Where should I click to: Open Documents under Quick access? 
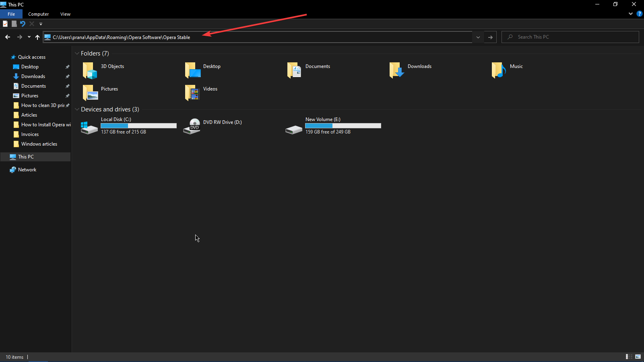(33, 86)
